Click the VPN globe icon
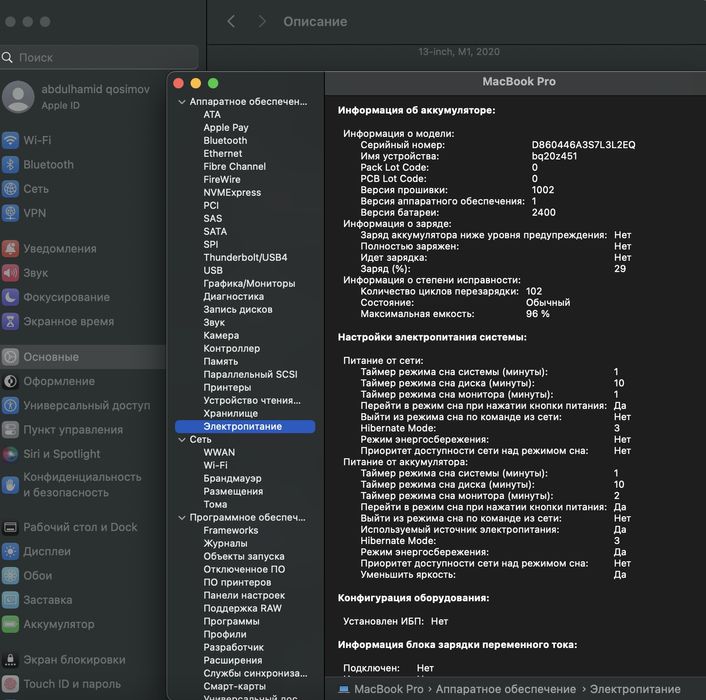This screenshot has height=700, width=706. pyautogui.click(x=10, y=213)
